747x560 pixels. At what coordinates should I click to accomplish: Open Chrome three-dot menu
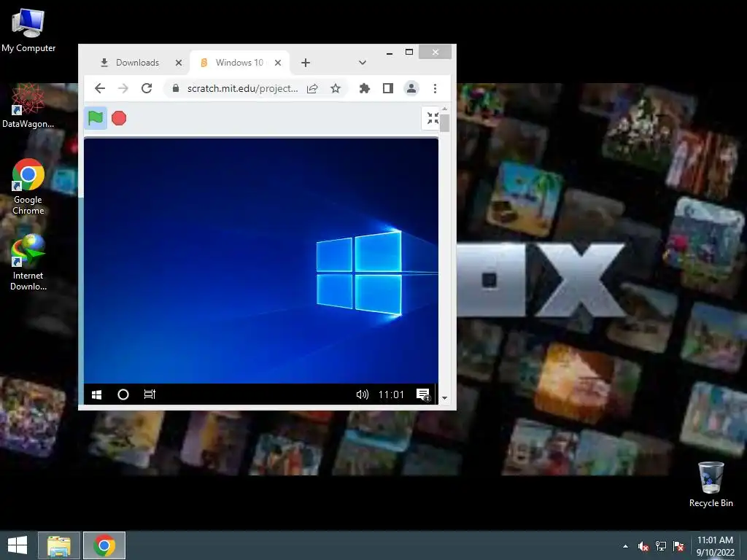click(435, 88)
